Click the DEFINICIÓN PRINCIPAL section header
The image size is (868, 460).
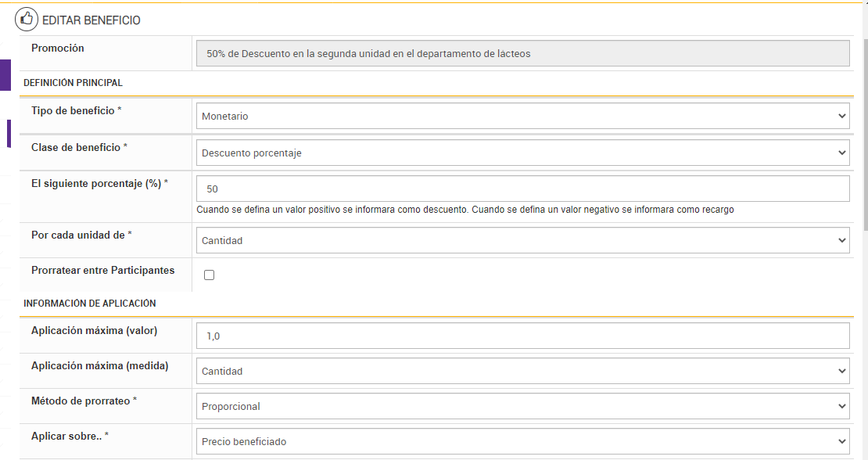tap(74, 82)
